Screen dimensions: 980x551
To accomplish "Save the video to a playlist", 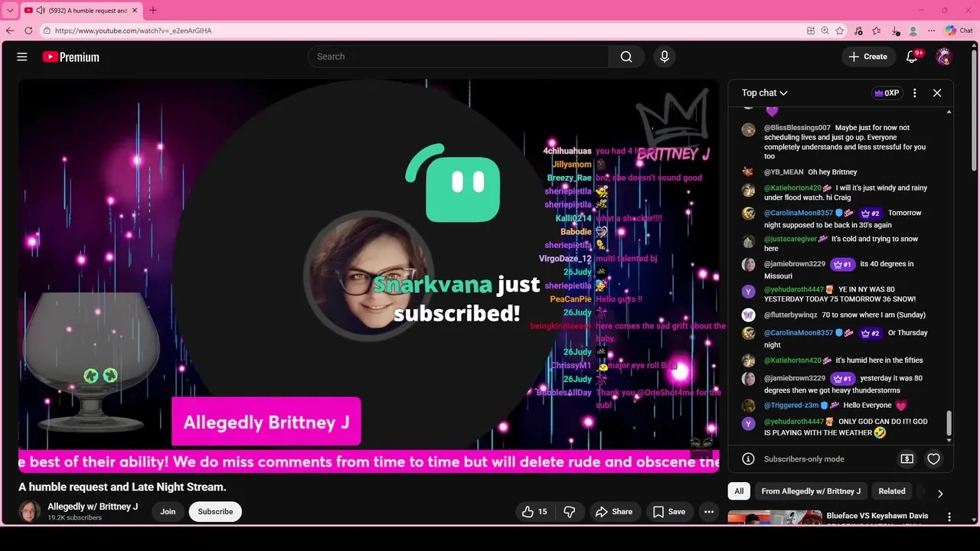I will click(668, 512).
